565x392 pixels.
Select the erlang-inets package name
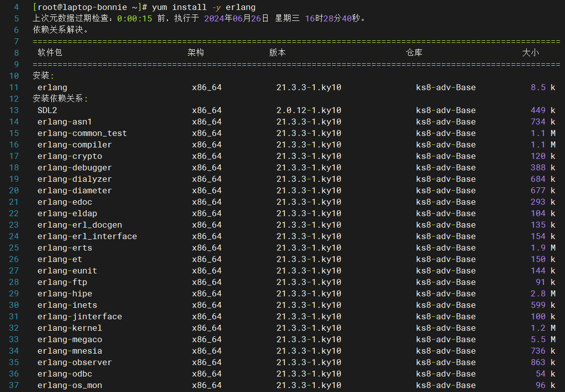(x=67, y=305)
